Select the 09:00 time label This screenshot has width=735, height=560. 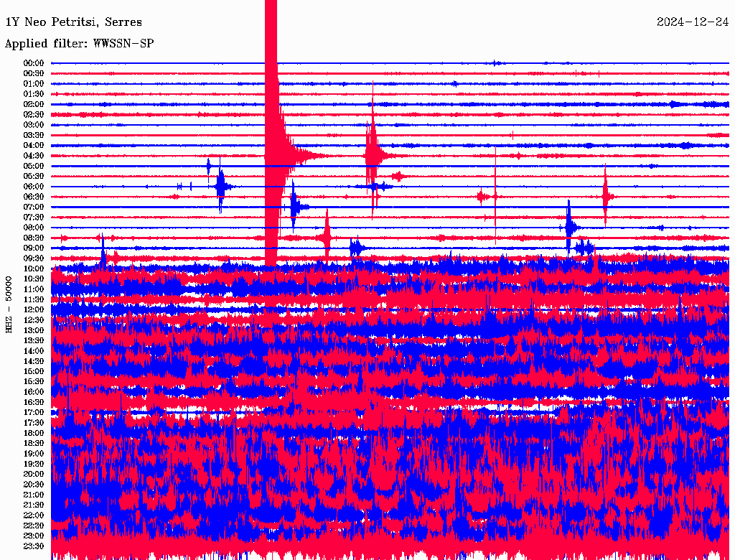click(x=34, y=248)
